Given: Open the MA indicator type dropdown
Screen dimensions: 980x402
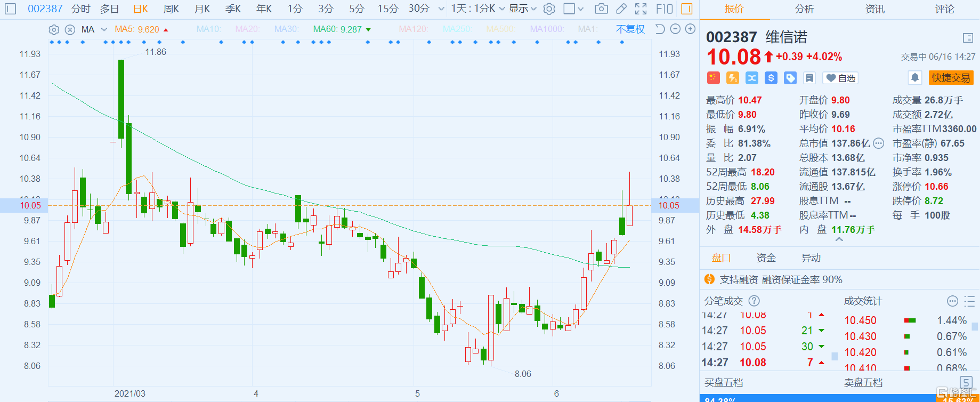Looking at the screenshot, I should 94,29.
